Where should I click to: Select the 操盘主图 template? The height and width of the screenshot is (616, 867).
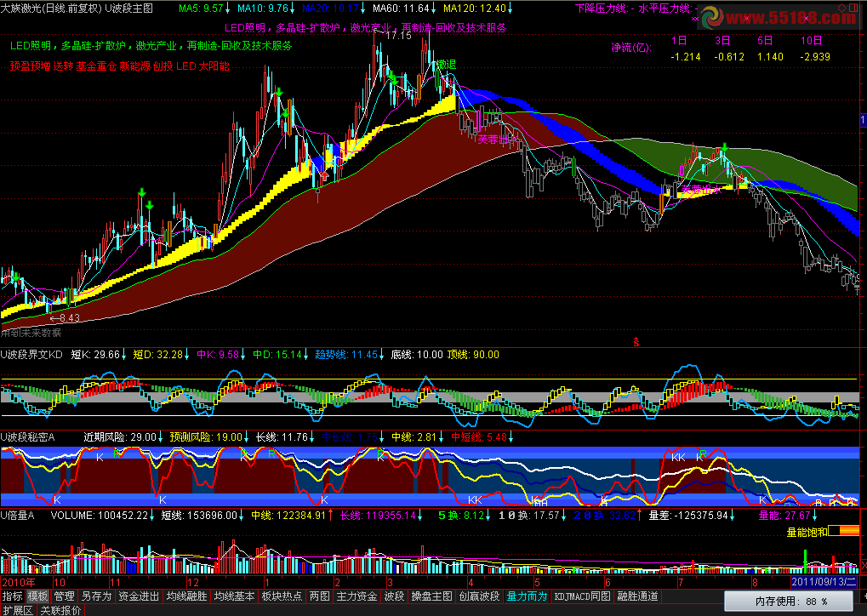click(x=432, y=596)
